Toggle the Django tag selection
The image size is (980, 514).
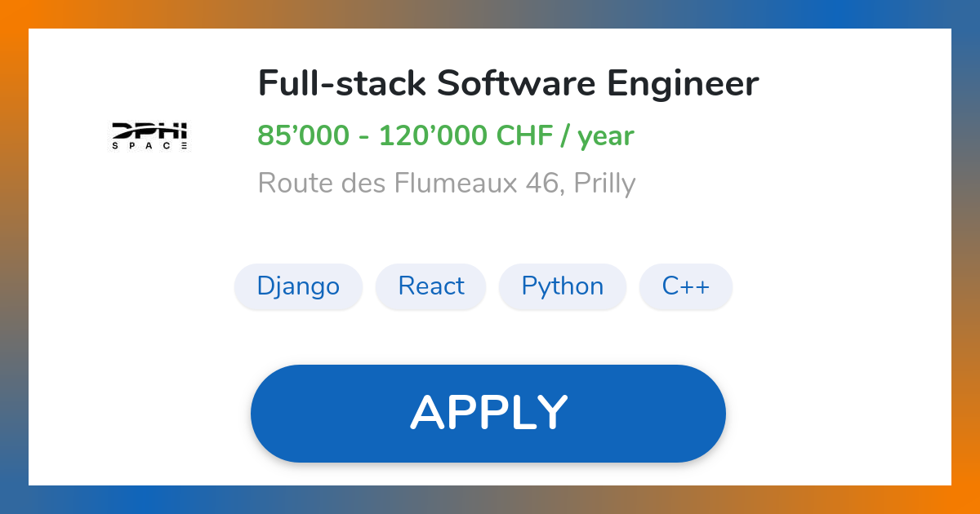point(298,286)
